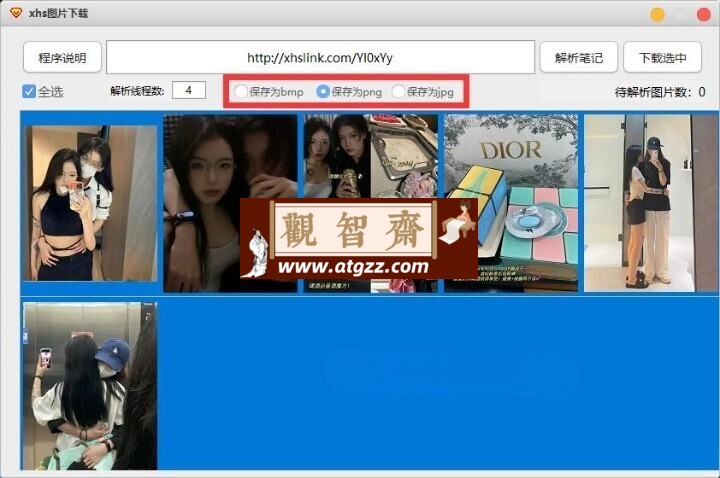Click the xhs图片下载 window title text
This screenshot has width=720, height=478.
pyautogui.click(x=58, y=13)
